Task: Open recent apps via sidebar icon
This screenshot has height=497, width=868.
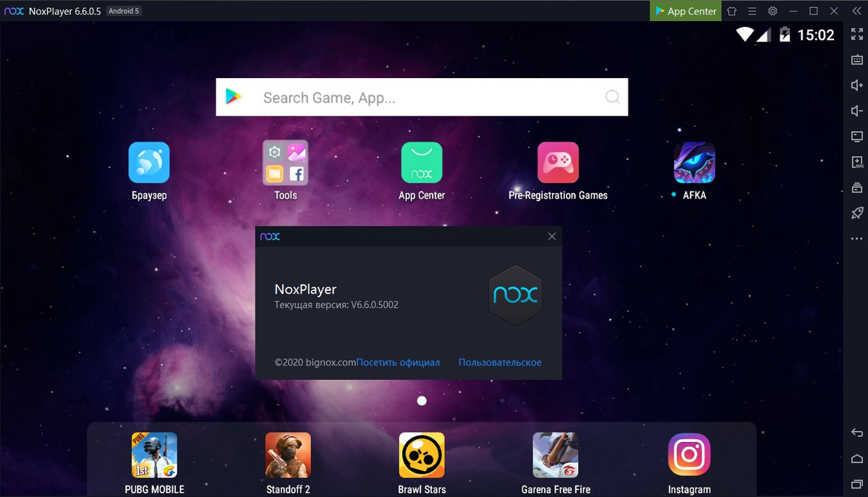Action: click(857, 483)
